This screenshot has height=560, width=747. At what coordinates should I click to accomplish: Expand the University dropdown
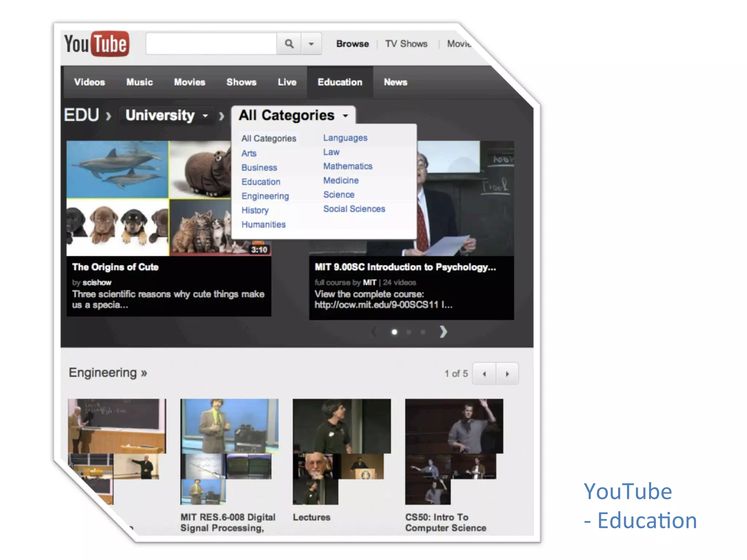(167, 116)
